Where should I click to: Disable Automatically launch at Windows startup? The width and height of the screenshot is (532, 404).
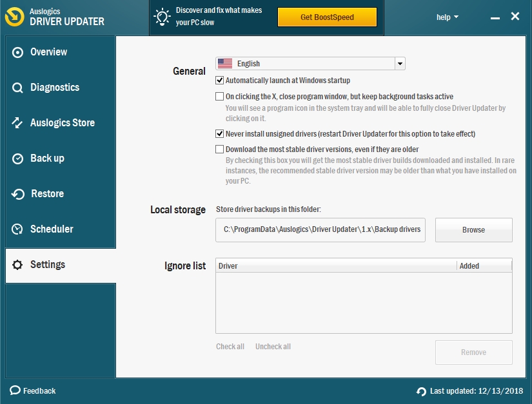coord(220,81)
